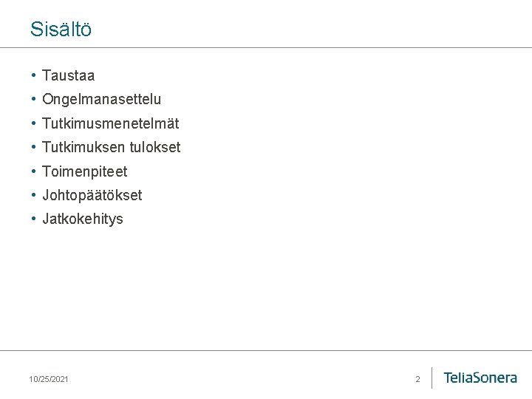Click the Toimenpiteet bullet text
532x399 pixels.
coord(84,171)
